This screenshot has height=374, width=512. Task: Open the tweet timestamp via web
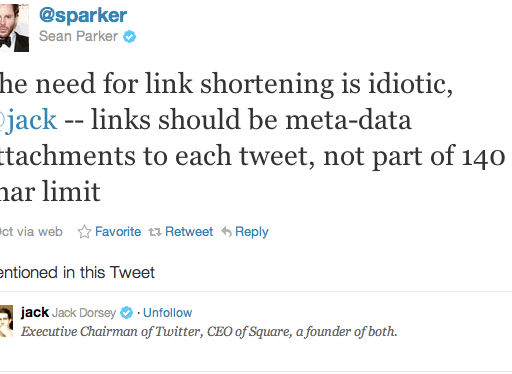click(31, 231)
